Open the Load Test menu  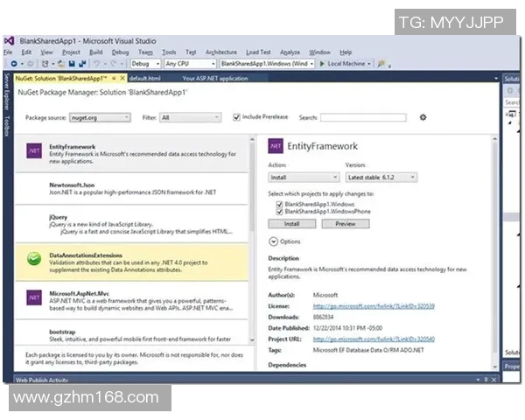pos(258,52)
